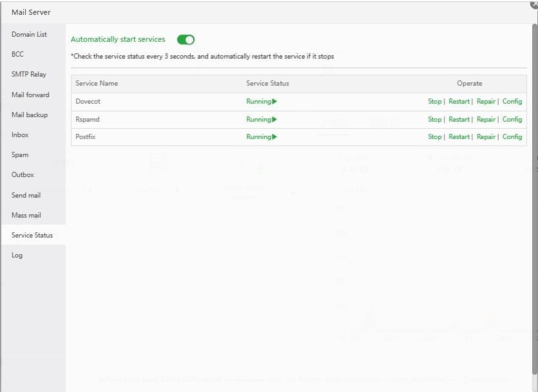
Task: Repair the Dovecot service
Action: pos(486,102)
